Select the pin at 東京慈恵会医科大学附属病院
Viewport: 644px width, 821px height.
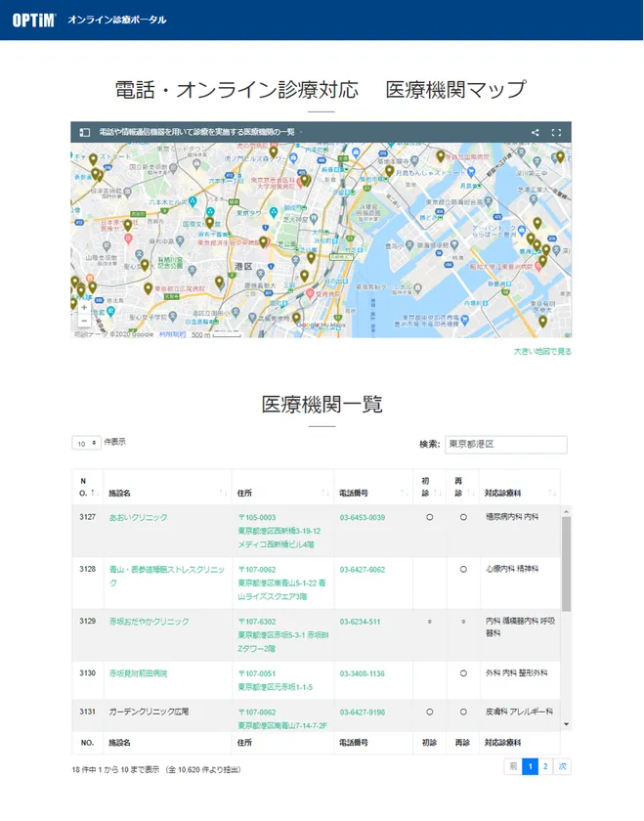click(x=305, y=181)
